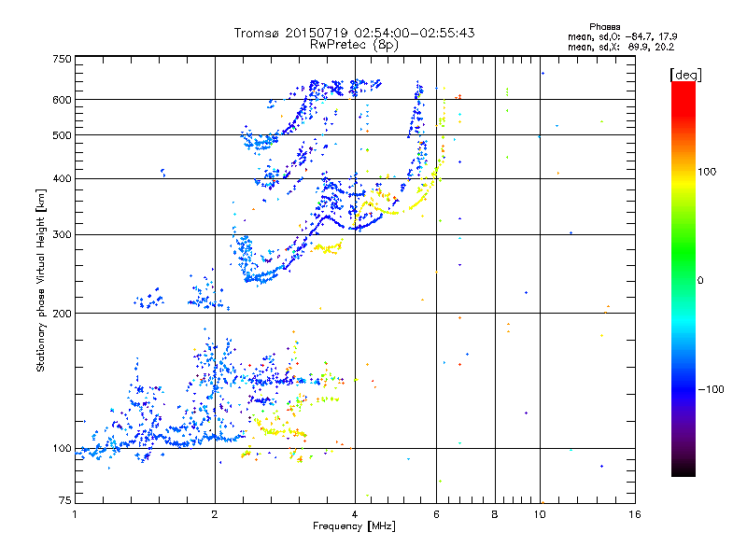Click the y-axis tick label "75"
This screenshot has width=747, height=560.
pos(65,500)
